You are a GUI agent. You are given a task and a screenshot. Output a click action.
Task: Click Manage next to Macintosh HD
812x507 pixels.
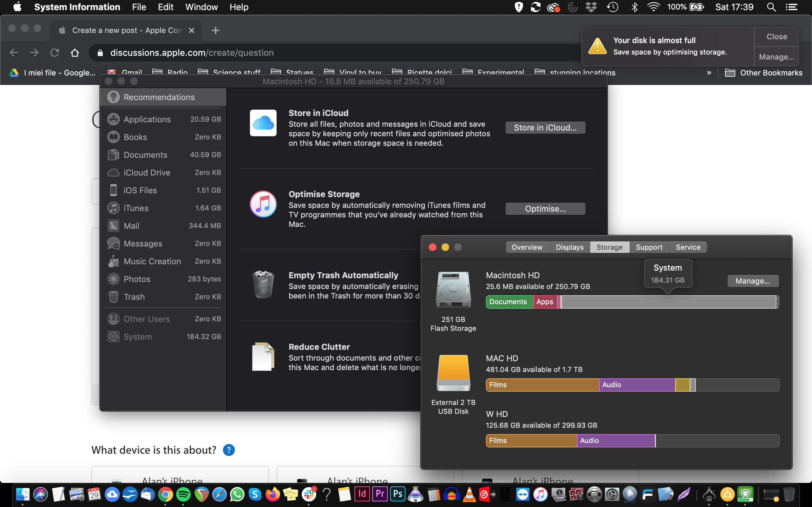coord(753,281)
